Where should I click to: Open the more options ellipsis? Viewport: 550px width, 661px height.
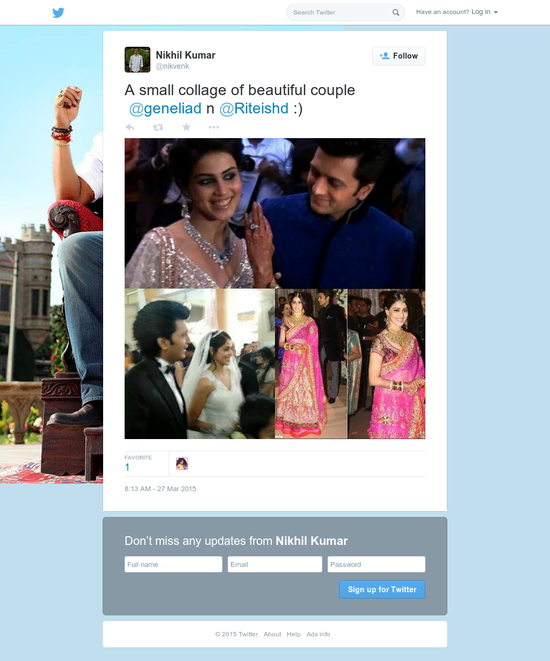pyautogui.click(x=214, y=127)
